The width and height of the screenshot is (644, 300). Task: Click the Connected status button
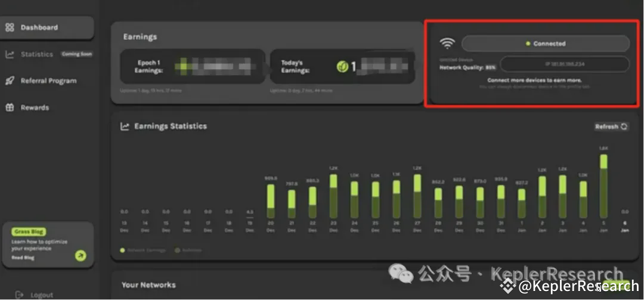[x=546, y=44]
